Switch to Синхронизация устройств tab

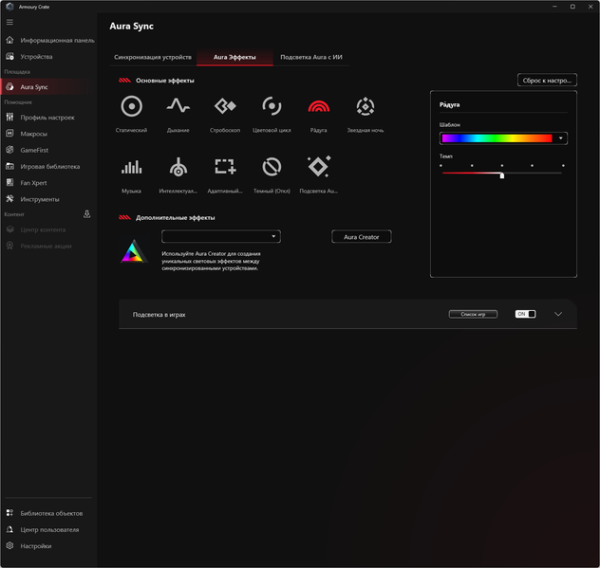tap(153, 57)
